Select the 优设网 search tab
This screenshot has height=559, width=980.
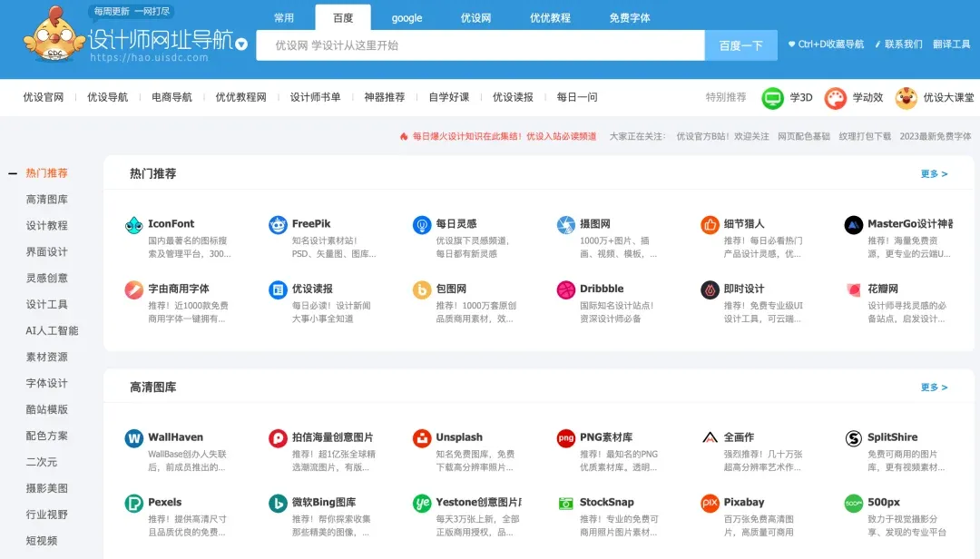tap(475, 17)
